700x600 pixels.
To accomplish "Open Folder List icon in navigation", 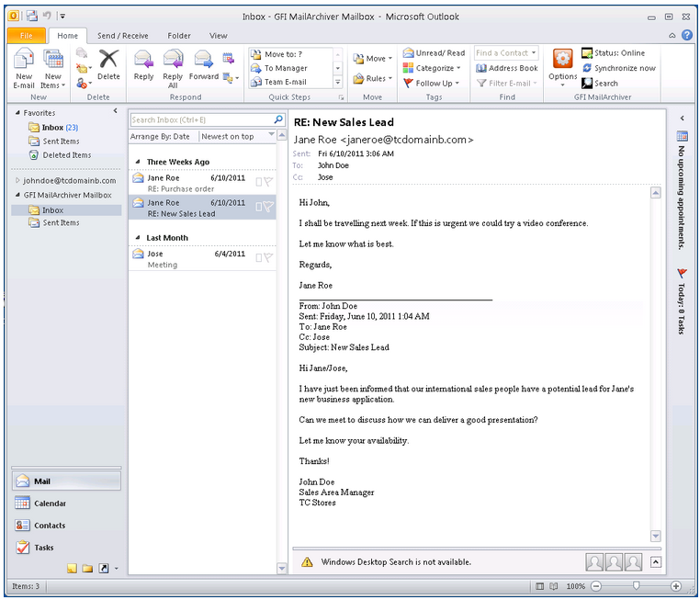I will [87, 569].
